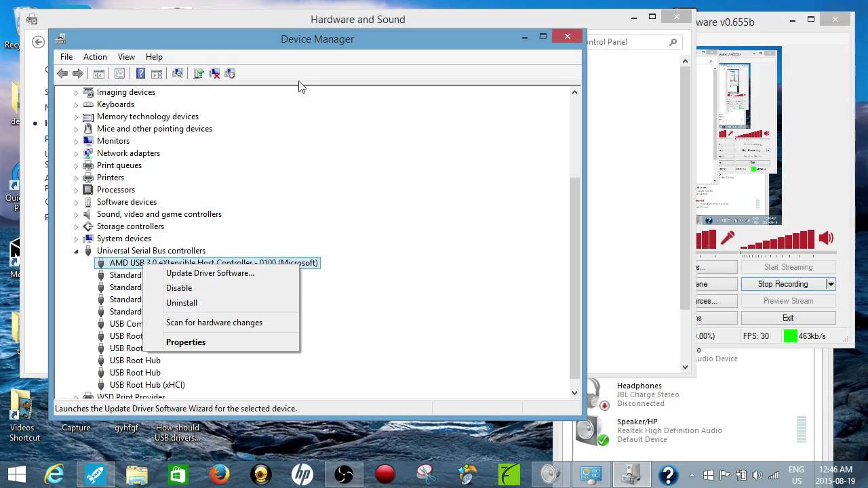Click the Stop Recording button in OBS
The image size is (868, 488).
tap(783, 284)
